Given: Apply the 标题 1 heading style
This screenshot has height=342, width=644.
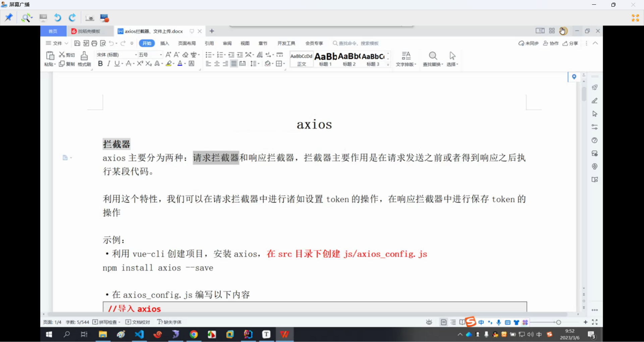Looking at the screenshot, I should tap(325, 59).
